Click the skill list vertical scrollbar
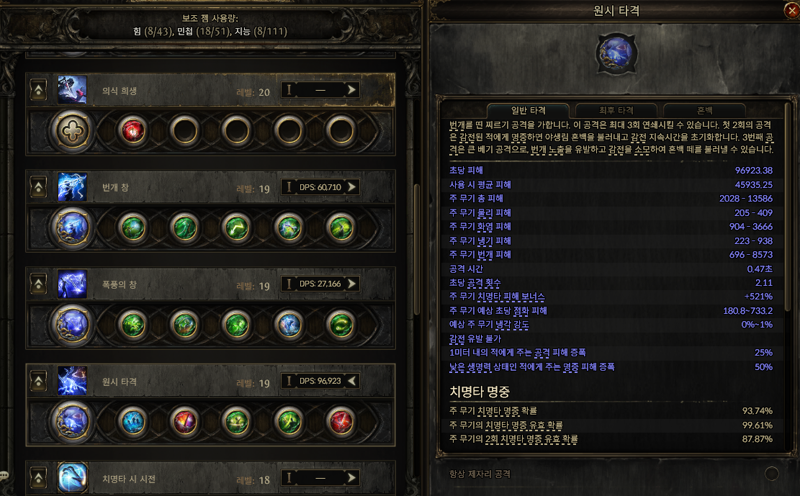 pyautogui.click(x=416, y=250)
